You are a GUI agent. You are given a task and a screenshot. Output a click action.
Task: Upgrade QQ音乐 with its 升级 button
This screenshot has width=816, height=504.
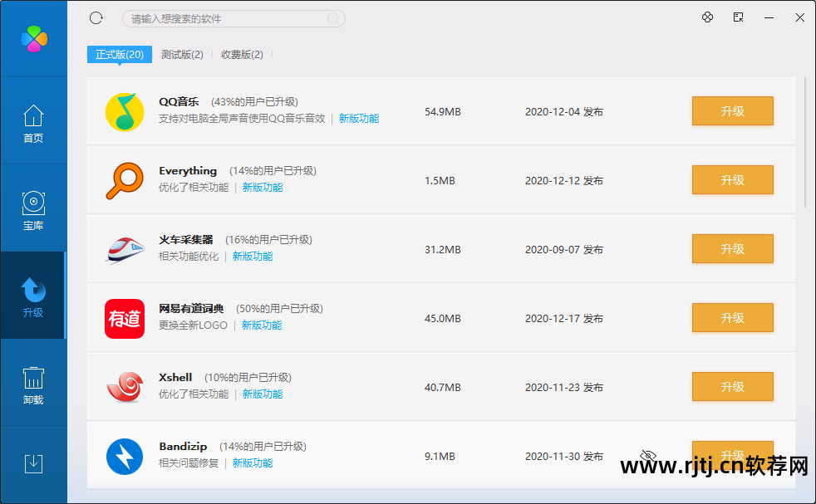coord(732,110)
